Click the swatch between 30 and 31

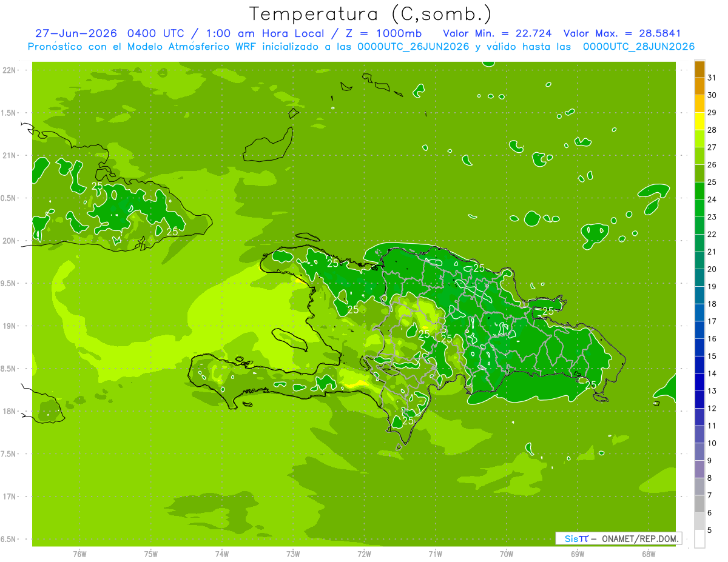(699, 86)
